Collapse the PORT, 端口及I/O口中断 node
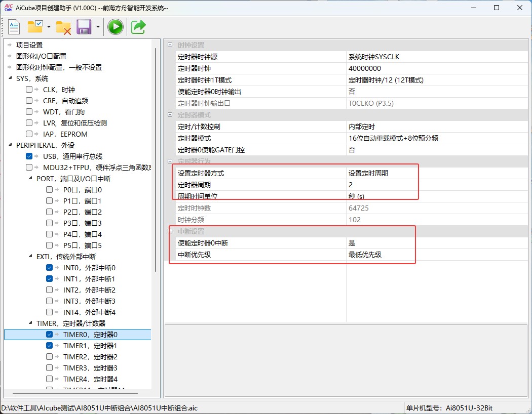The image size is (532, 414). pyautogui.click(x=30, y=178)
